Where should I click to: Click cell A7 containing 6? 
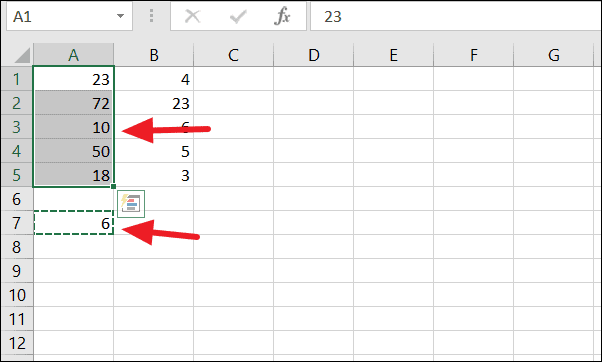(74, 223)
